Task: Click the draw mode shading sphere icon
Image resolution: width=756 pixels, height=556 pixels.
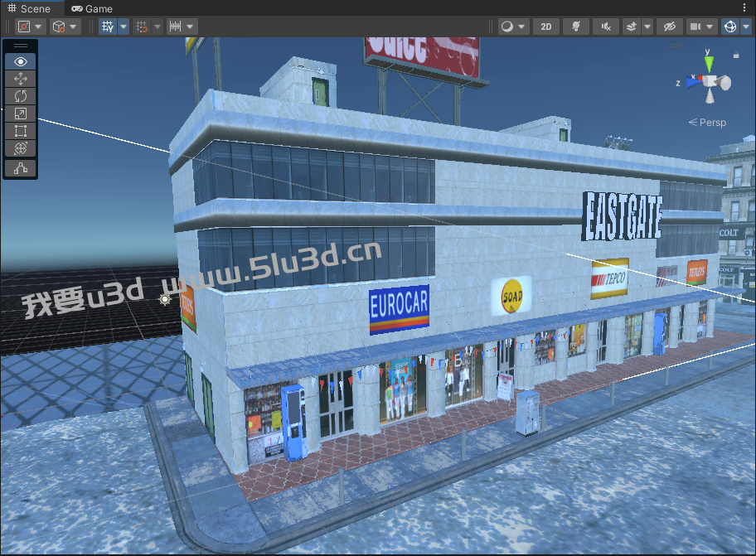Action: pyautogui.click(x=507, y=27)
